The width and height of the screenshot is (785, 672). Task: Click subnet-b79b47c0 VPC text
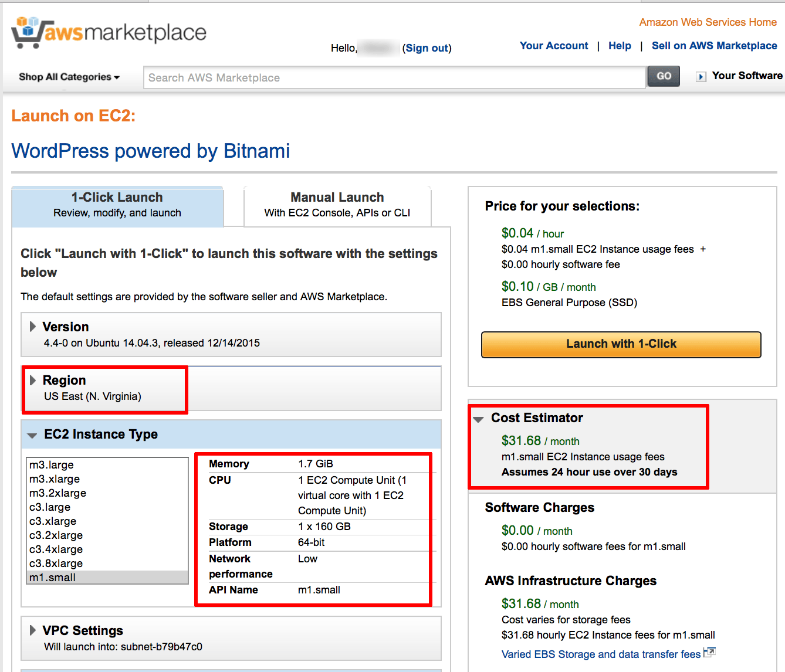tap(161, 647)
